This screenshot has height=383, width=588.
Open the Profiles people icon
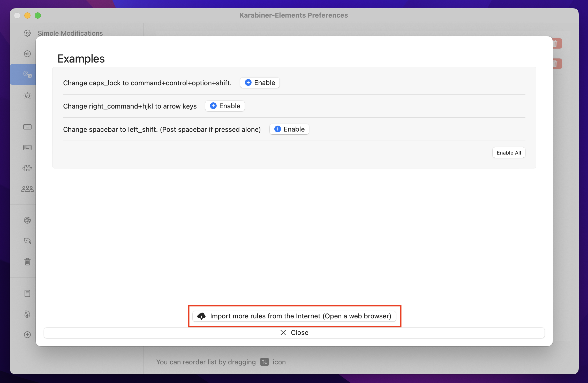pyautogui.click(x=27, y=189)
